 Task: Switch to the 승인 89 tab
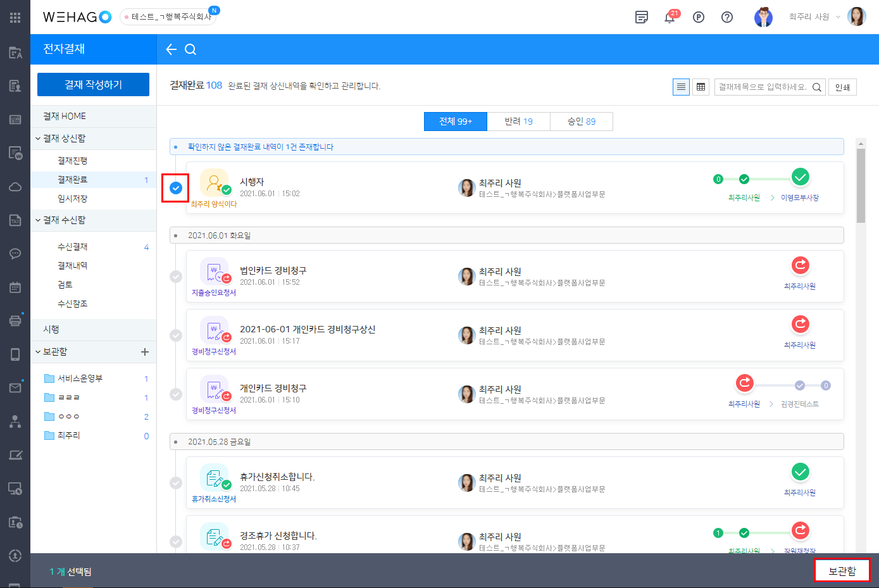[x=581, y=122]
